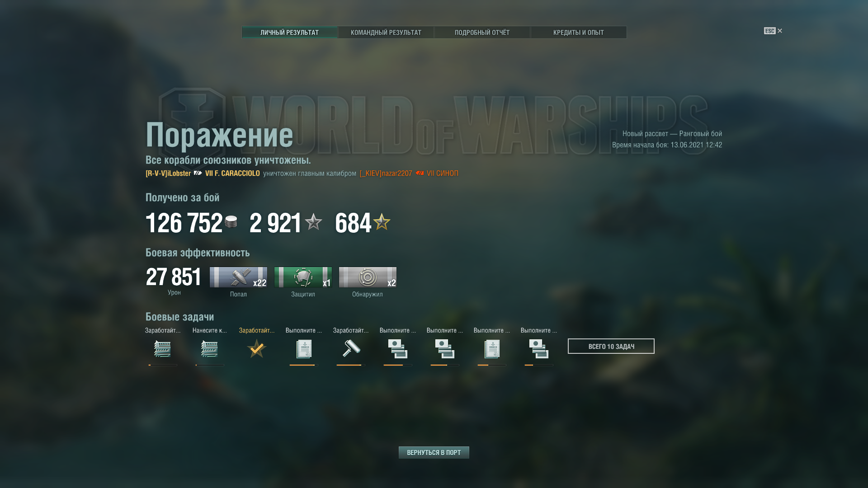Click the green defended ribbon icon

tap(303, 277)
